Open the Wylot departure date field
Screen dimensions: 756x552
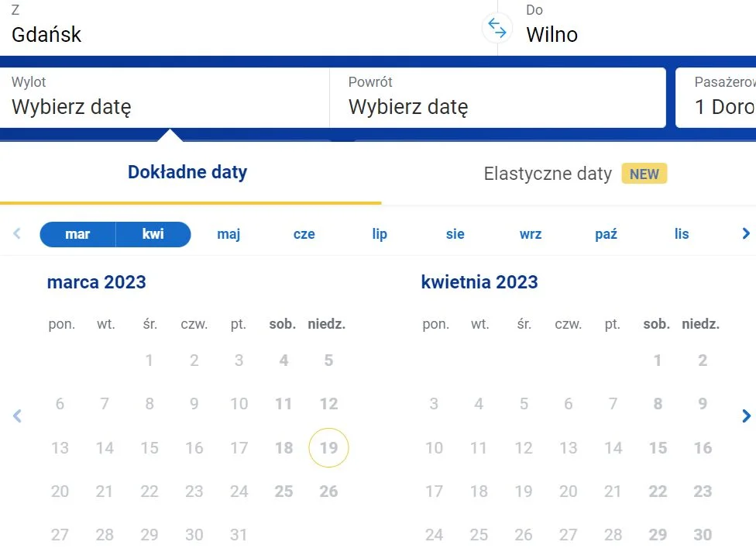(165, 98)
